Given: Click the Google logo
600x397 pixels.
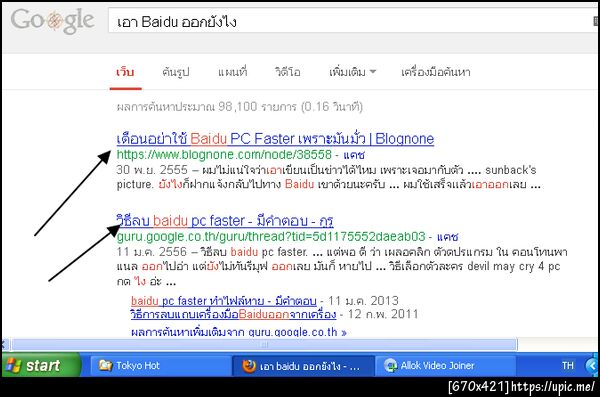Looking at the screenshot, I should (x=52, y=20).
